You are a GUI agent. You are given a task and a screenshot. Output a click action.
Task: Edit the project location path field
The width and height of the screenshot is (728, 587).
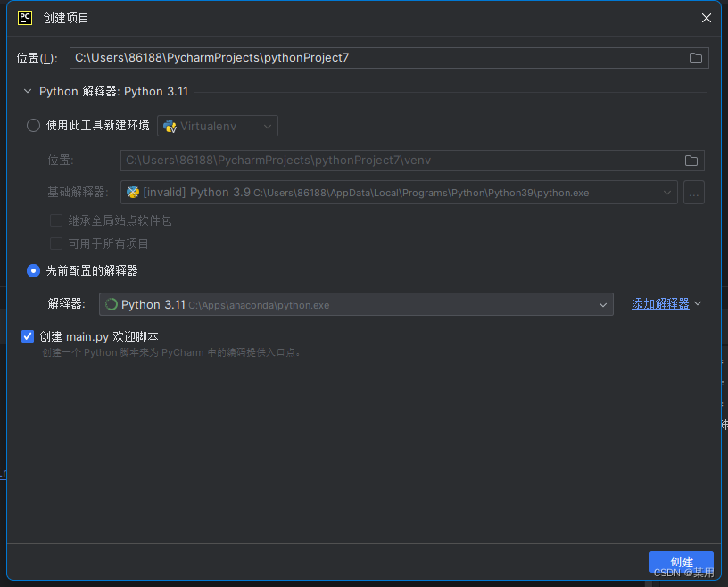(x=389, y=58)
